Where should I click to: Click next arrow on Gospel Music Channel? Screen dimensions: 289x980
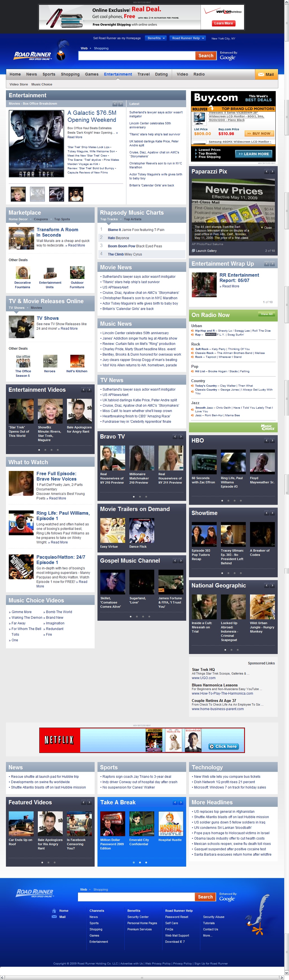[181, 561]
